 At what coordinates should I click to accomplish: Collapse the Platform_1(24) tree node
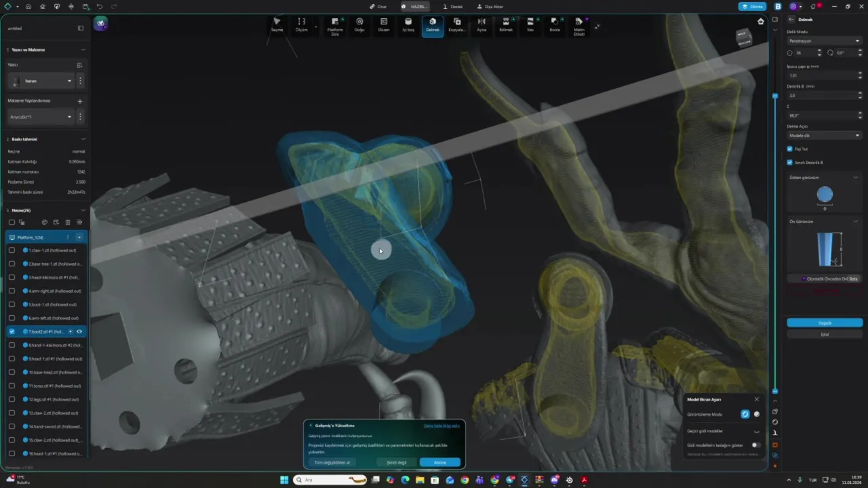[x=79, y=237]
